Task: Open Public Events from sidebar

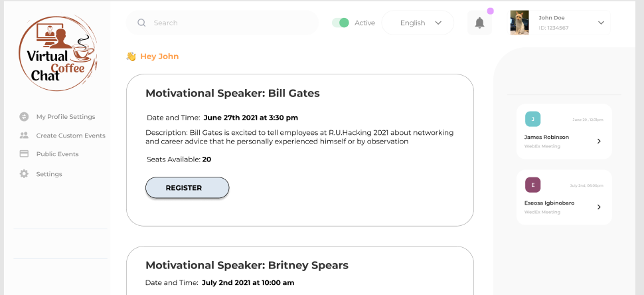Action: click(57, 154)
